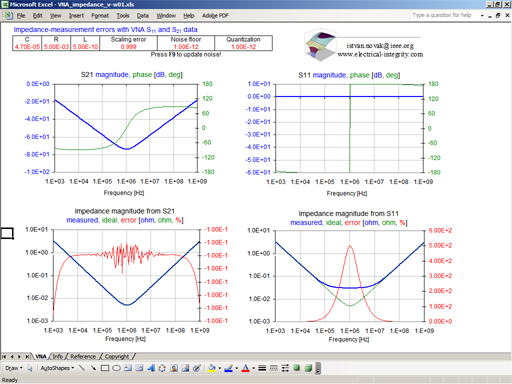
Task: Insert a Text Box from Drawing toolbar
Action: coord(128,368)
